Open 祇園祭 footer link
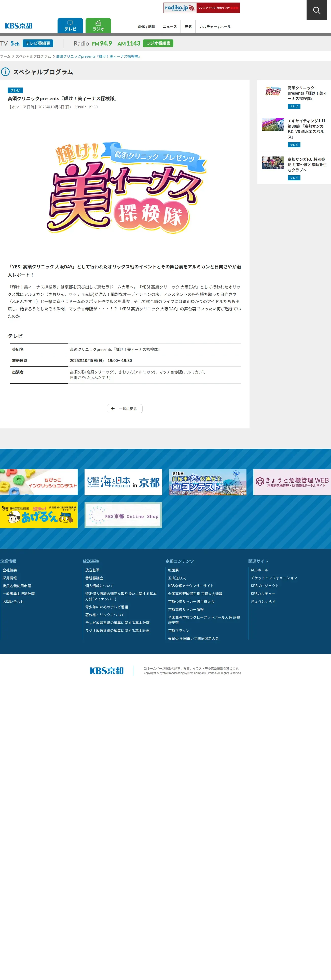The image size is (331, 980). (174, 570)
